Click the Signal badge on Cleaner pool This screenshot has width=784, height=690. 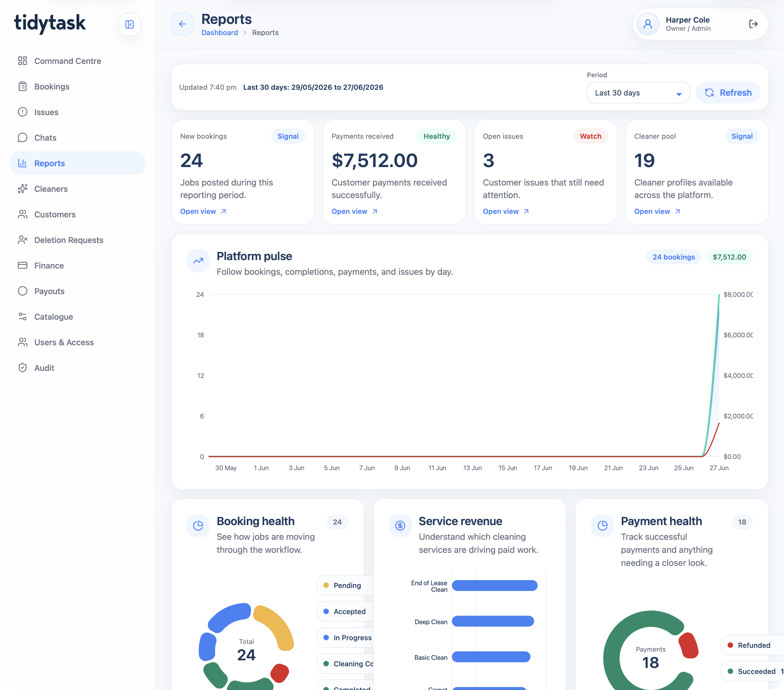(742, 136)
